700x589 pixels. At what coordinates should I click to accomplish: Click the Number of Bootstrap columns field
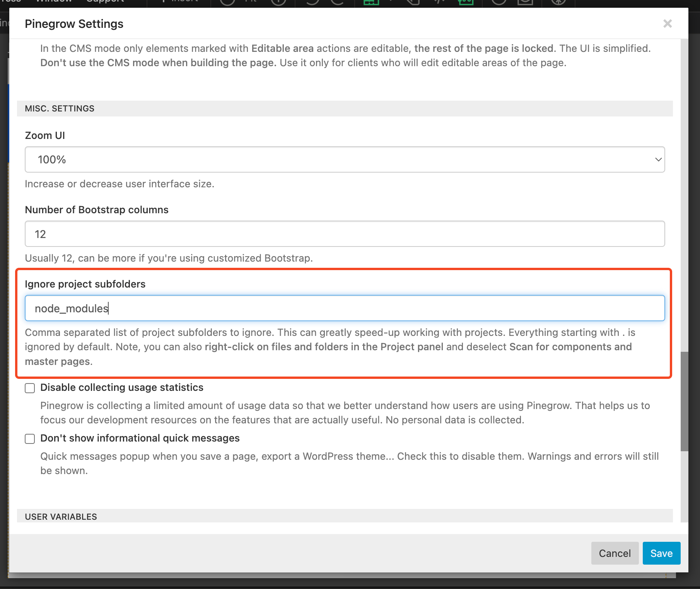tap(345, 234)
